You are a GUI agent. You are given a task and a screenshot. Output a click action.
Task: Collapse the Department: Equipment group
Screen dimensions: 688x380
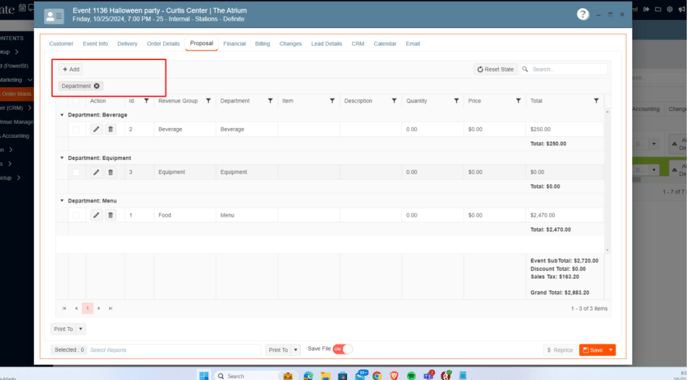pos(62,158)
